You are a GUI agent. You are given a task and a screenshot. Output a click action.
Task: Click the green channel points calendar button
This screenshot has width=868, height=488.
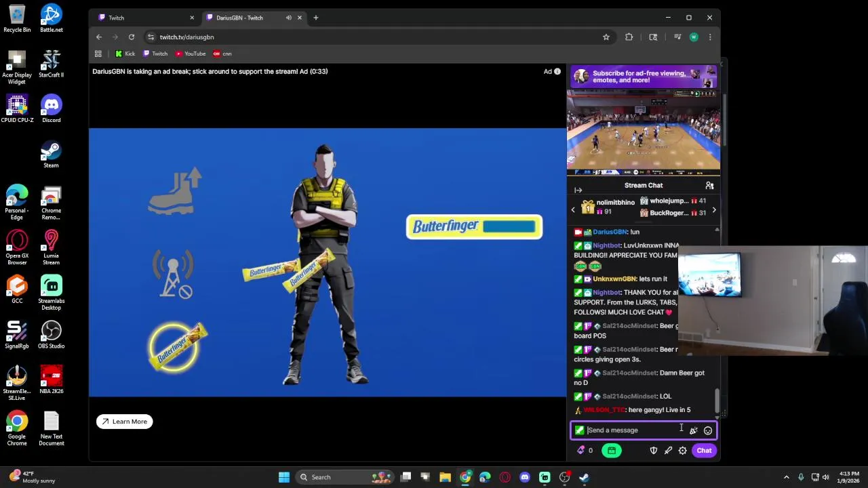(x=612, y=451)
